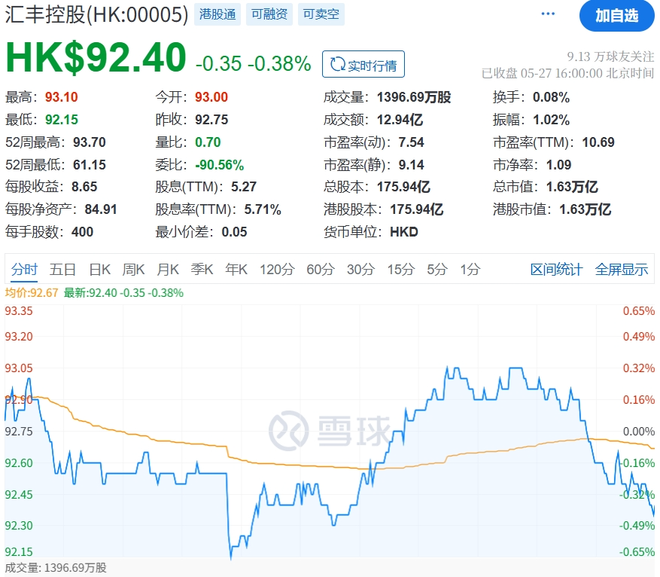Select the 日K chart tab
This screenshot has height=577, width=660.
pyautogui.click(x=100, y=269)
